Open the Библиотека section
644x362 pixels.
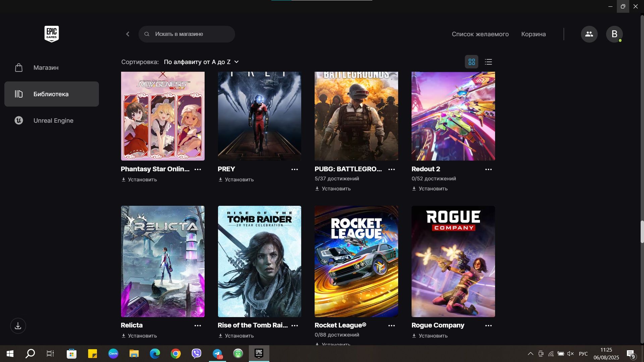[52, 94]
